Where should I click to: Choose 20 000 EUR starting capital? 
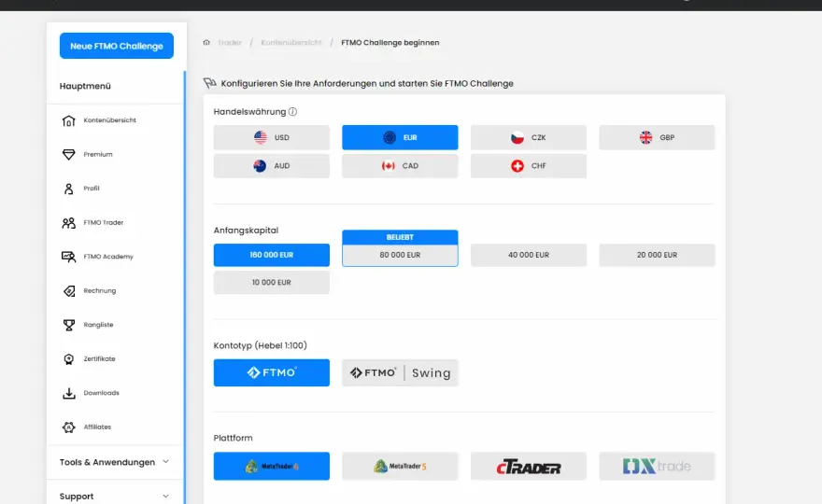point(657,255)
